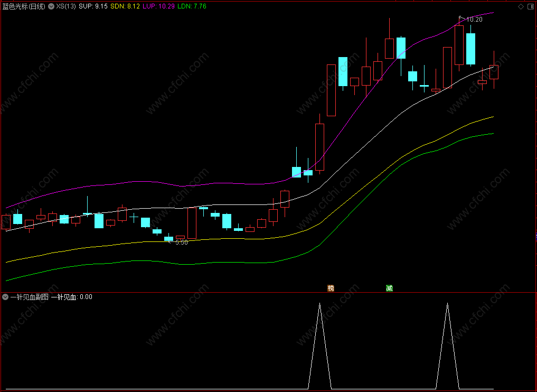The height and width of the screenshot is (392, 537).
Task: Click the 一针见血副图 sub-chart title
Action: coord(30,297)
